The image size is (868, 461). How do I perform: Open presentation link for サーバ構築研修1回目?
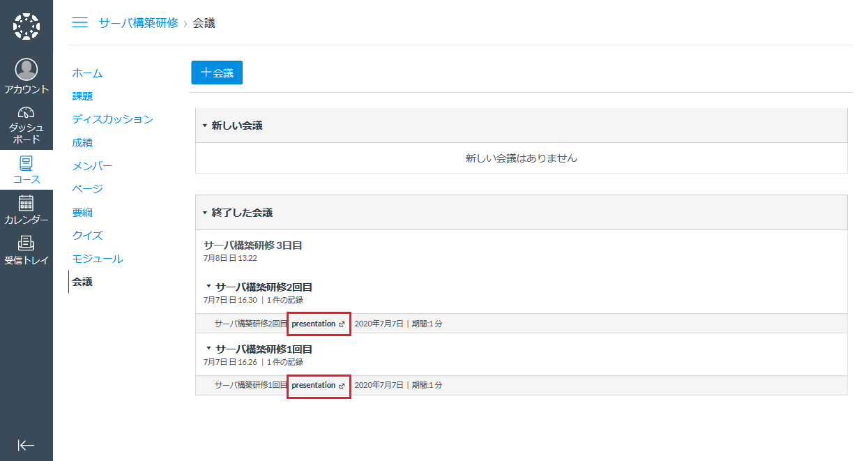point(314,385)
